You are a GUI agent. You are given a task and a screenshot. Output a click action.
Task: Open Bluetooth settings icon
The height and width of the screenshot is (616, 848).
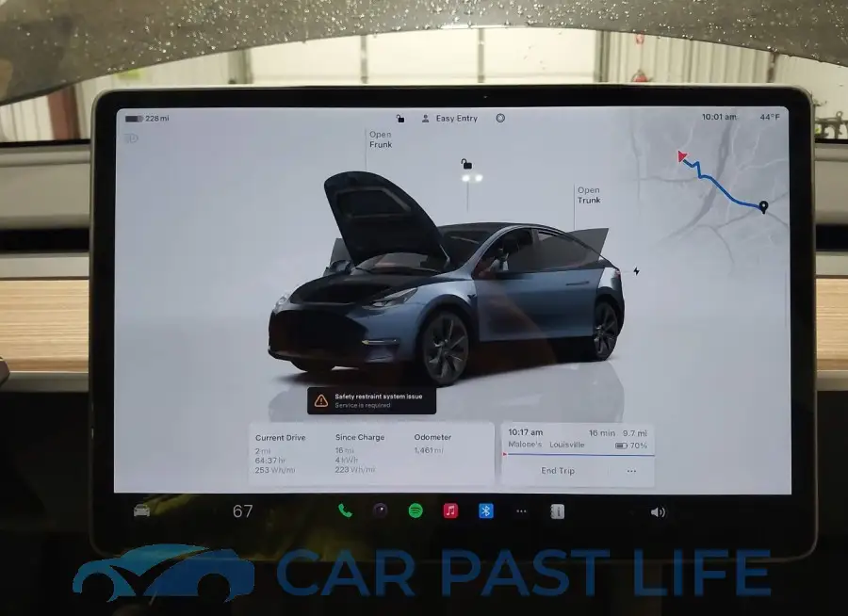pos(485,511)
